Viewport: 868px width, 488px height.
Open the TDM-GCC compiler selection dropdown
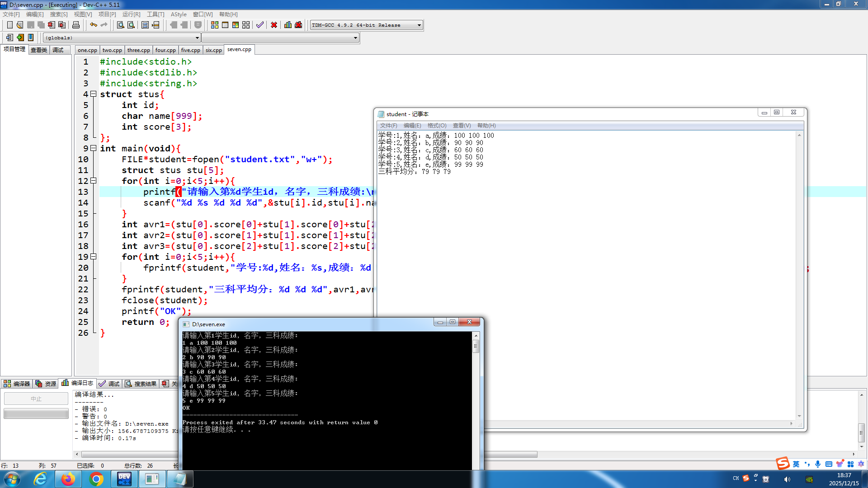pyautogui.click(x=419, y=25)
